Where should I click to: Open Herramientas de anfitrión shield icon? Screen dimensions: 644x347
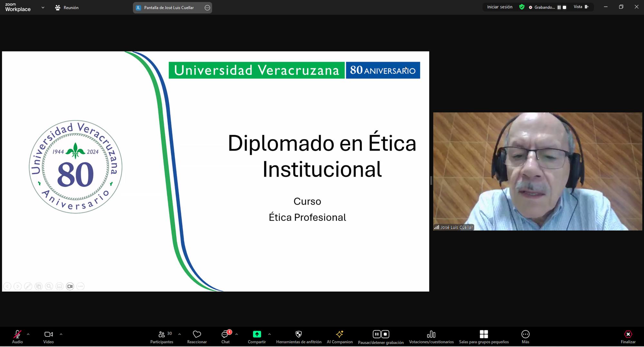(298, 337)
